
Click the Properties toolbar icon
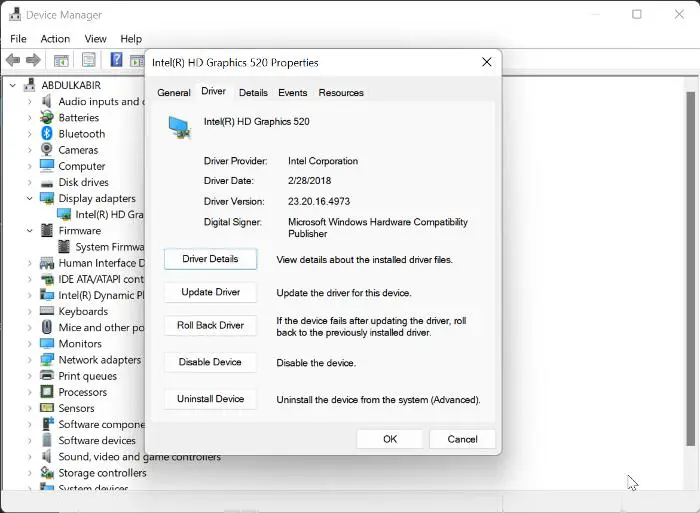coord(88,59)
